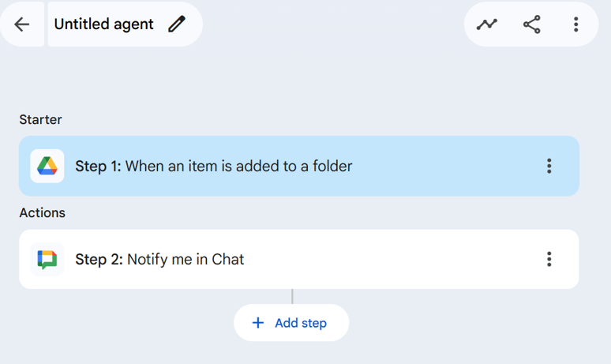Open the Step 1 three-dot menu

[549, 166]
